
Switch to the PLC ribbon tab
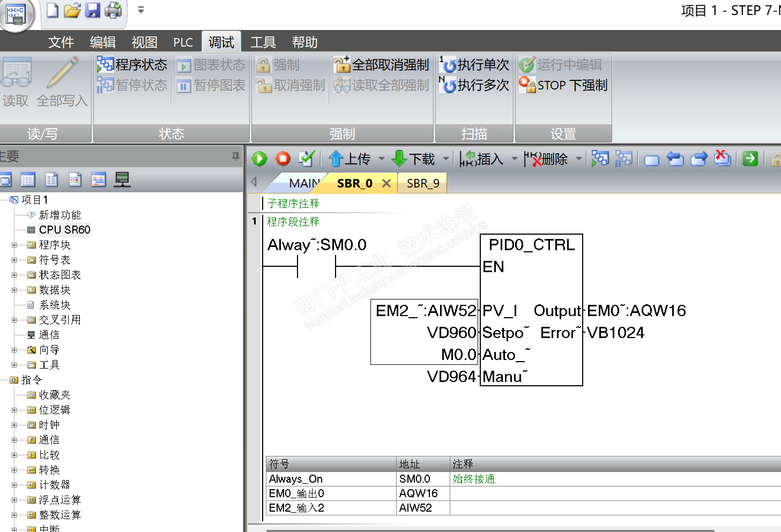[183, 42]
